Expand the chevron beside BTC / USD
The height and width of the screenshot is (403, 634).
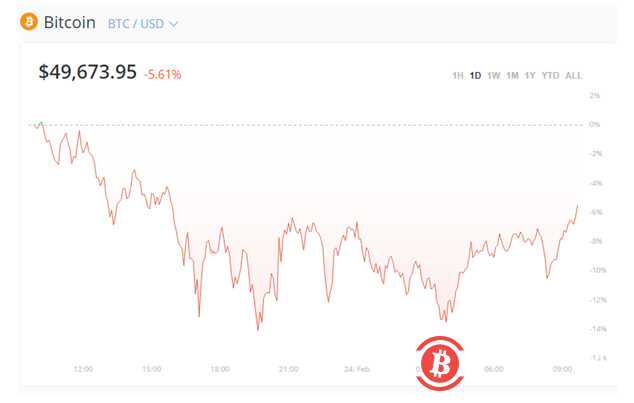pos(174,22)
